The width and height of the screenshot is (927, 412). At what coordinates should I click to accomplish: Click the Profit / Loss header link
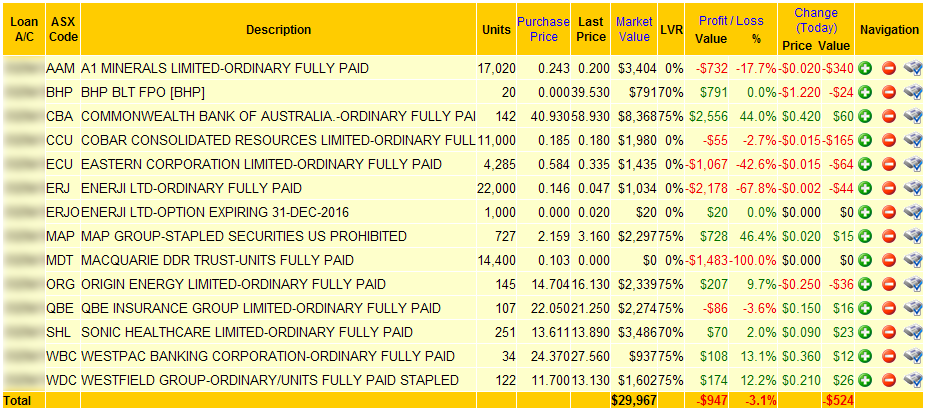pyautogui.click(x=731, y=21)
